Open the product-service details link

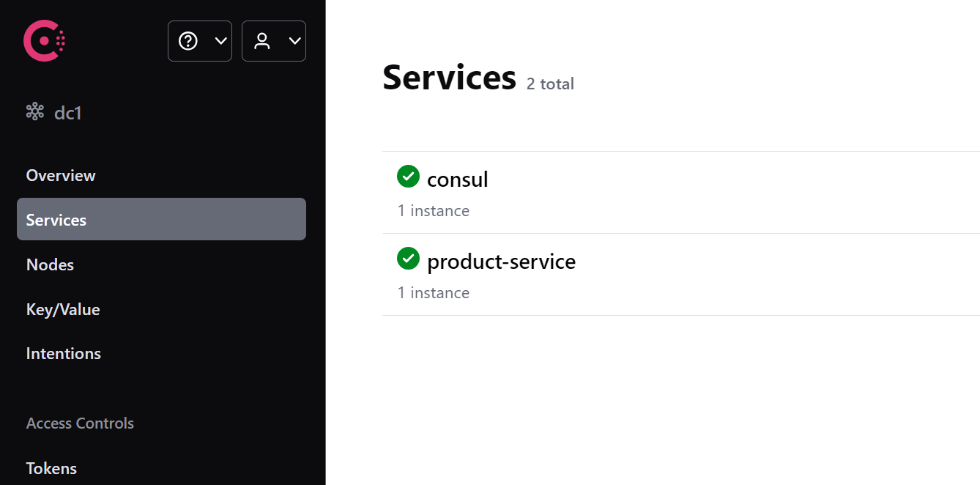point(501,262)
